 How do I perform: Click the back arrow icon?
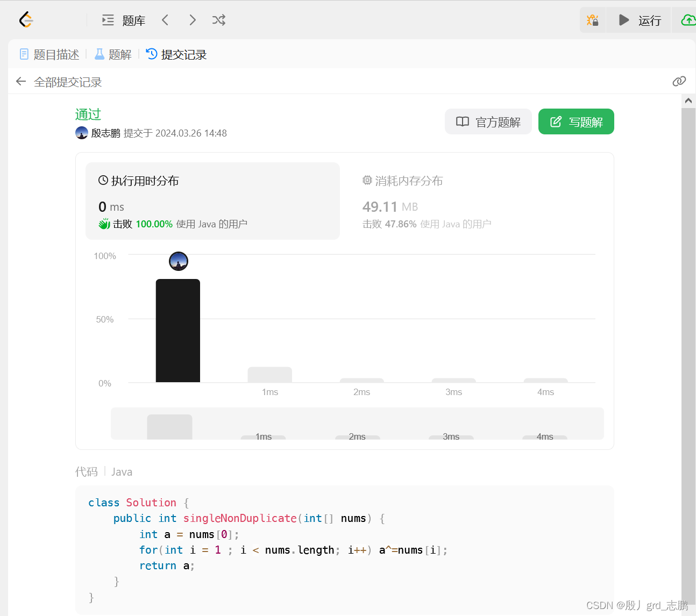tap(21, 82)
